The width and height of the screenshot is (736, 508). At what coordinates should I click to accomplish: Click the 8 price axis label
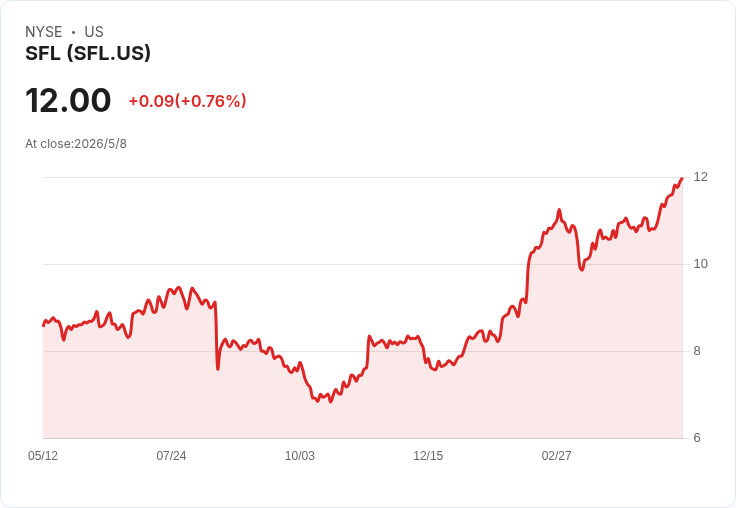click(697, 351)
